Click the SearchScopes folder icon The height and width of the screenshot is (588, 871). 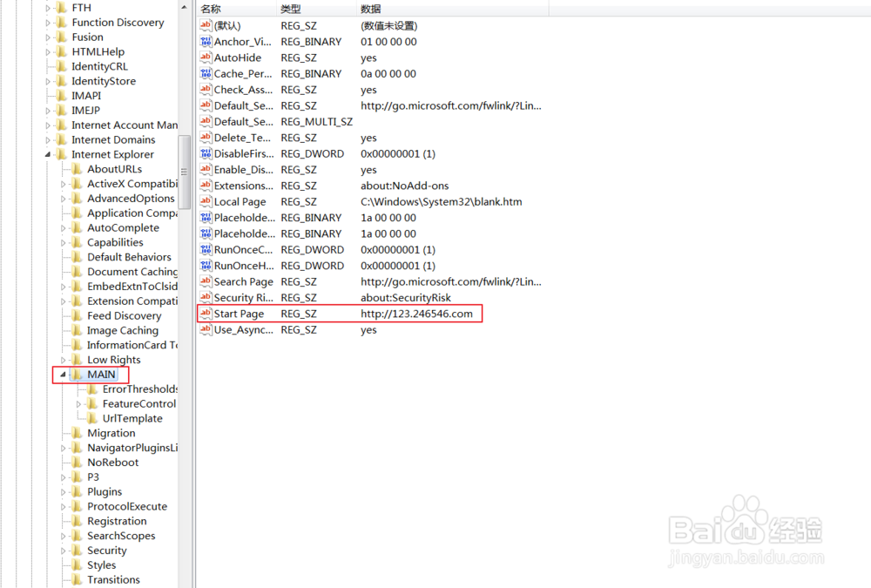tap(78, 536)
